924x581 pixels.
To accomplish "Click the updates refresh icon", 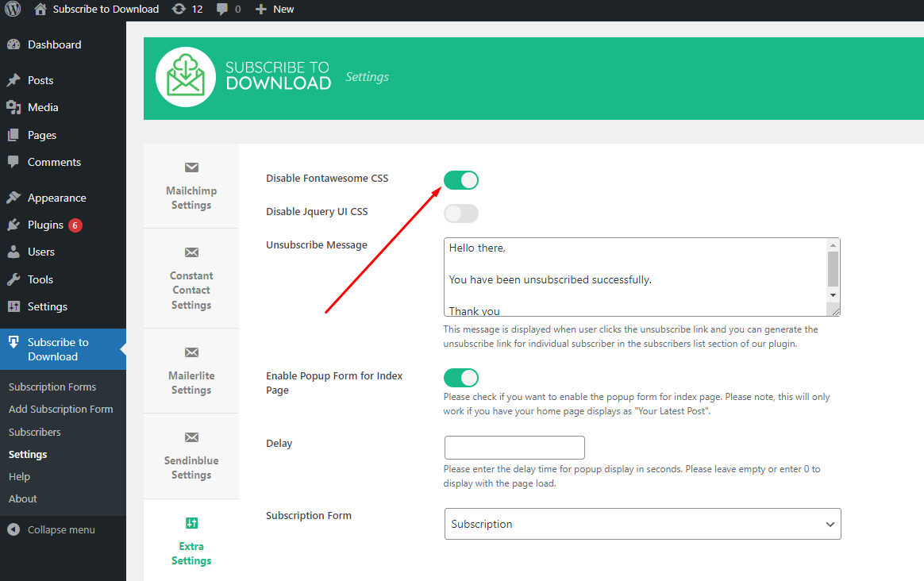I will (x=179, y=9).
